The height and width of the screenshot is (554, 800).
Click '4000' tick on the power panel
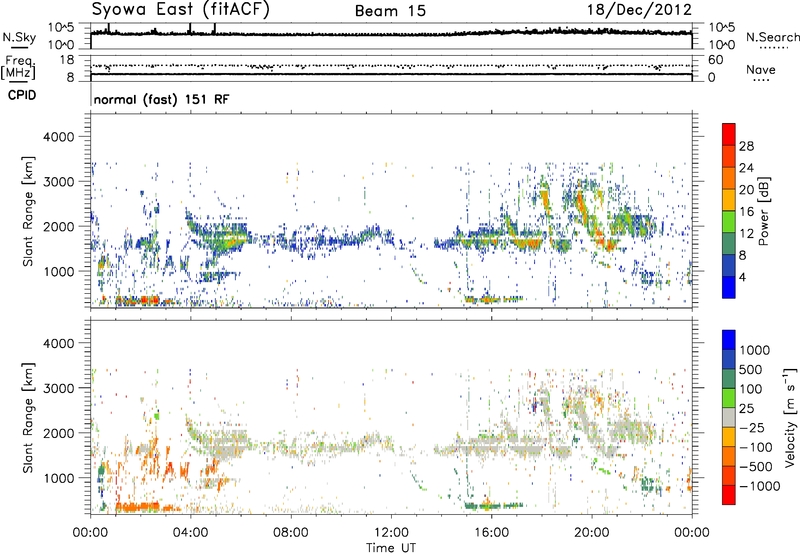tap(58, 137)
